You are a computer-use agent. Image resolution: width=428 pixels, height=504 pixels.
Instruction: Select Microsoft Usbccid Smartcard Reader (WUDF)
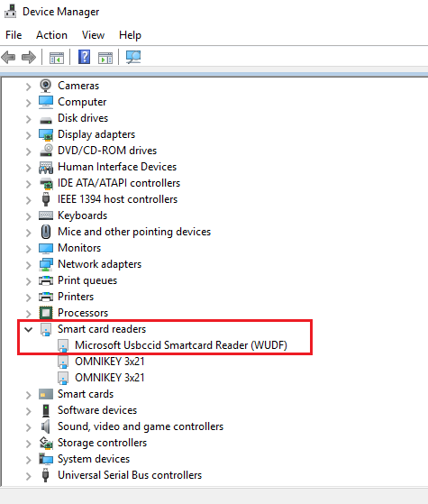[x=181, y=345]
